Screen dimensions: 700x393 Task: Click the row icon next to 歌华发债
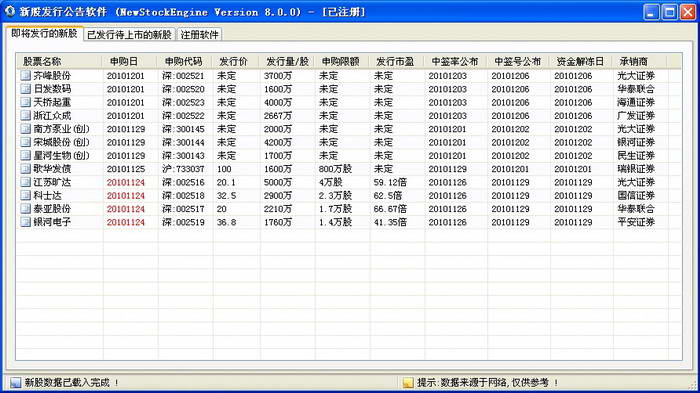[x=25, y=169]
